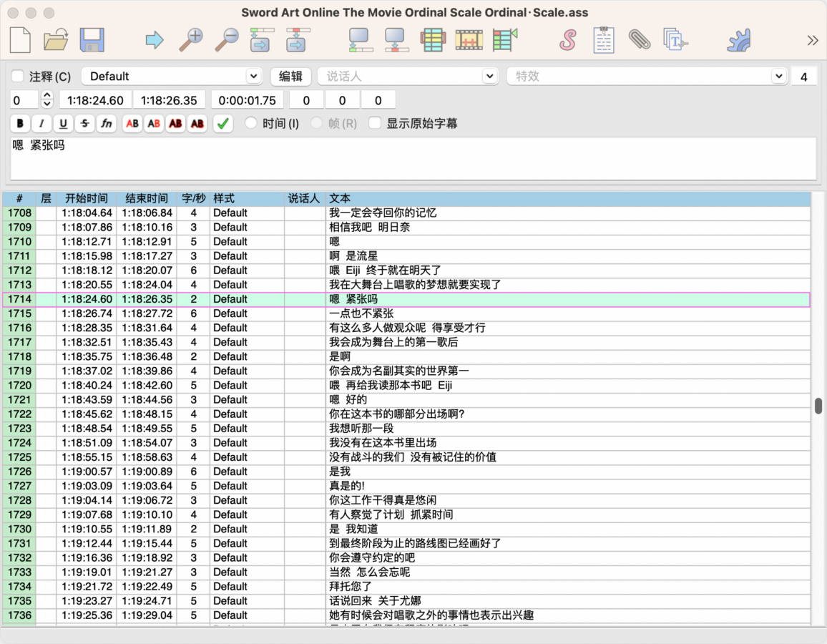Check the 显示原始字幕 checkbox

(375, 123)
